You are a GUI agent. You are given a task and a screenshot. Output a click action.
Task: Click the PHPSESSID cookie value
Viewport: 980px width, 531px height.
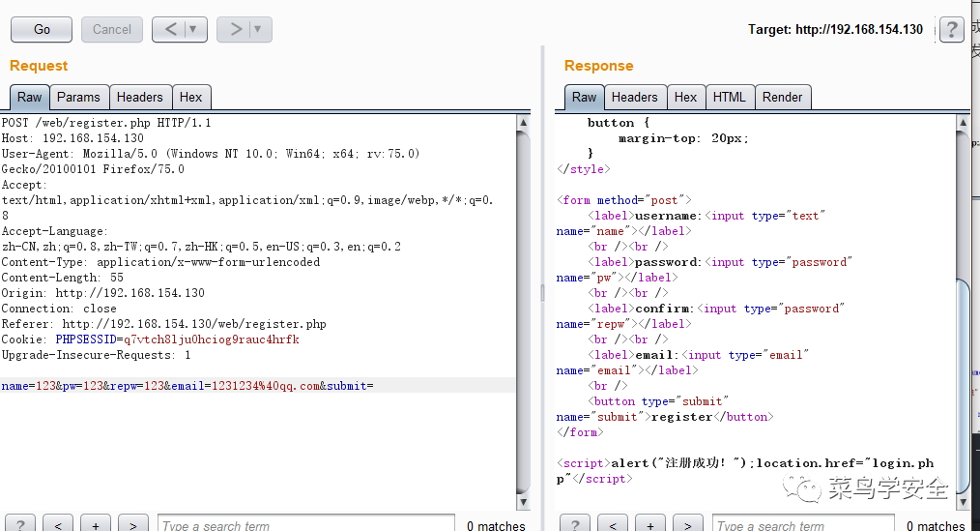click(x=212, y=339)
